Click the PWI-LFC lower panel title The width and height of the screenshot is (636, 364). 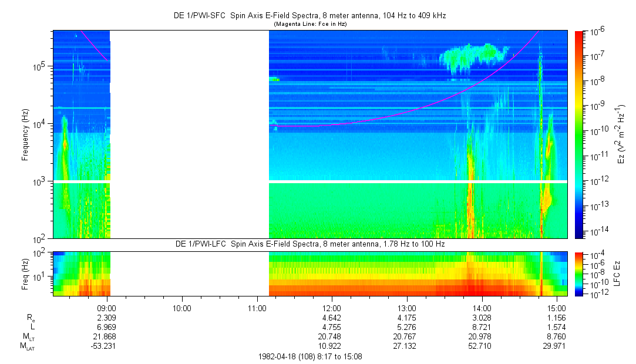pyautogui.click(x=310, y=244)
